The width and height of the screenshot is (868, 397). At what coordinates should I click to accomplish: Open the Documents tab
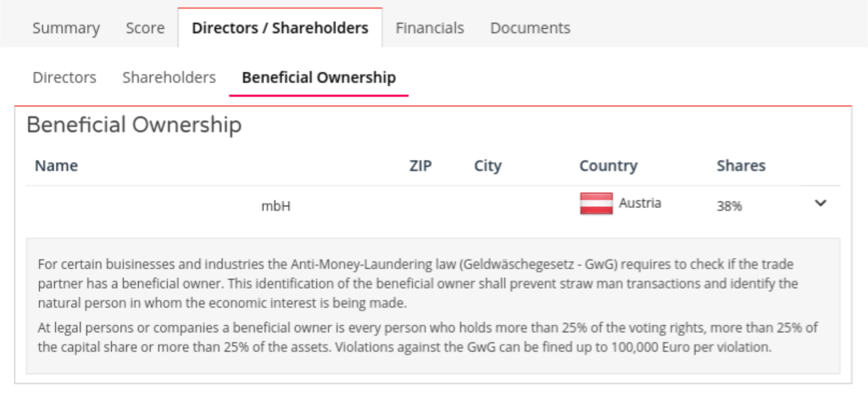click(530, 28)
